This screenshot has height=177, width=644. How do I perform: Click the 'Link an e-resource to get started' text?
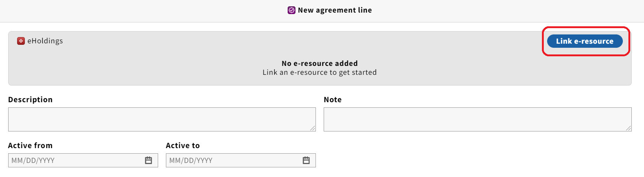click(x=320, y=72)
